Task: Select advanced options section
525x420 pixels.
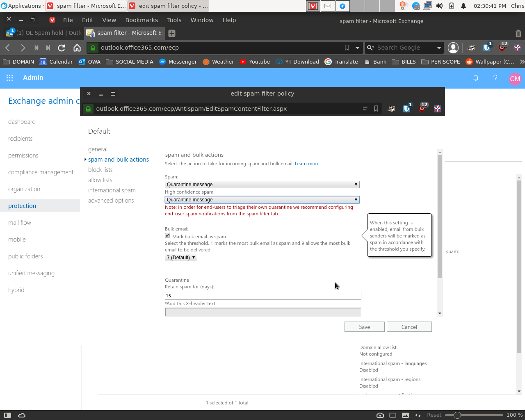Action: [111, 201]
